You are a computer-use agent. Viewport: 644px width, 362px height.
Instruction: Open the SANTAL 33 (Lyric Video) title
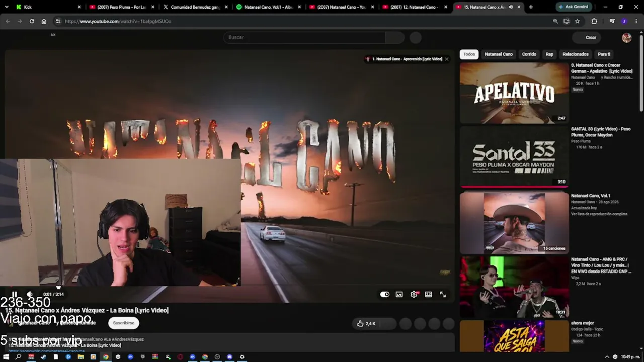601,132
